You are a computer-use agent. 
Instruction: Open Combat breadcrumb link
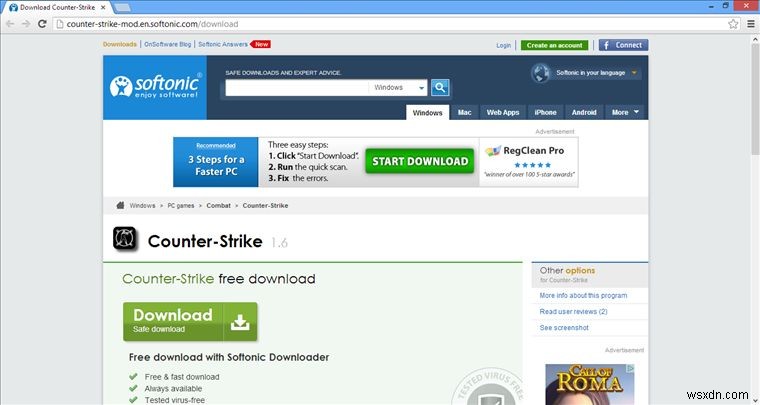tap(219, 205)
